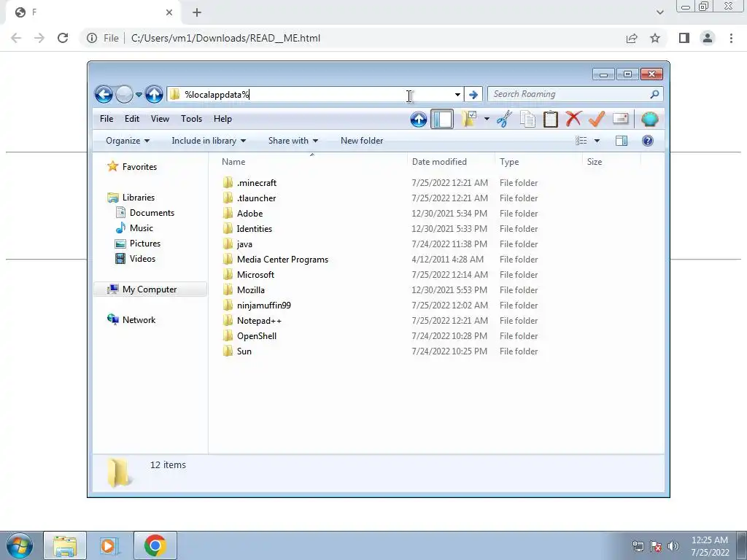
Task: Click the Cut scissors icon
Action: 504,119
